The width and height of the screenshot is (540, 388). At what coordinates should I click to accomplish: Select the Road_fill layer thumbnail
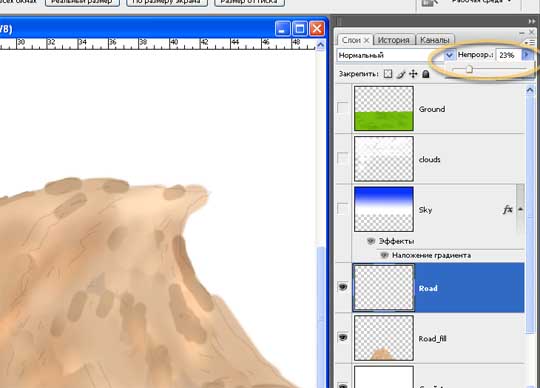(384, 338)
